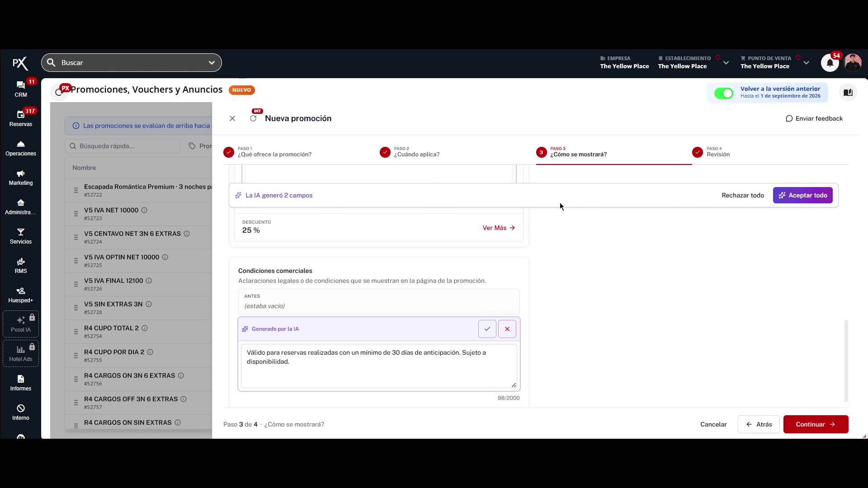Image resolution: width=868 pixels, height=488 pixels.
Task: Accept the AI-generated text with checkmark
Action: coord(487,329)
